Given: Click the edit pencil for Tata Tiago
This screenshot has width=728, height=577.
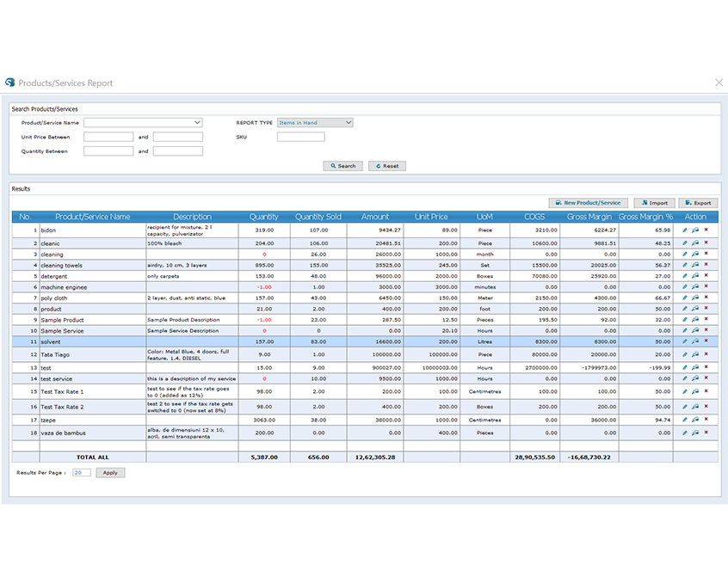Looking at the screenshot, I should coord(685,353).
